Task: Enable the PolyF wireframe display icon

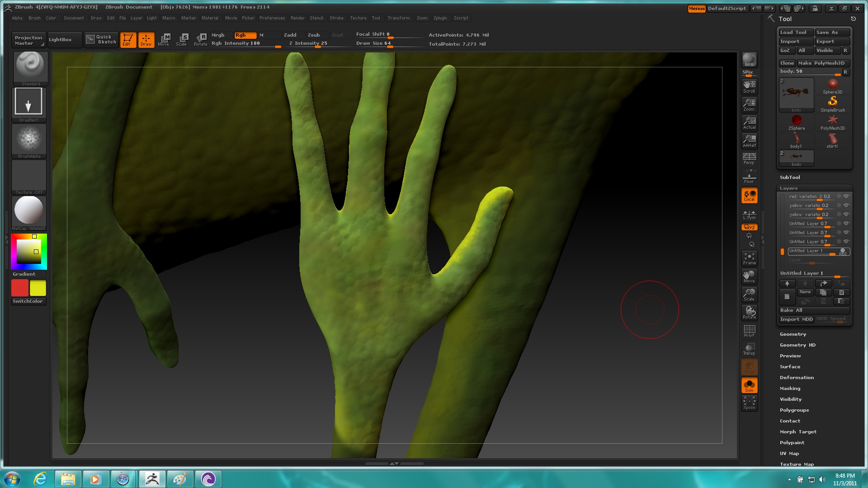Action: tap(749, 331)
